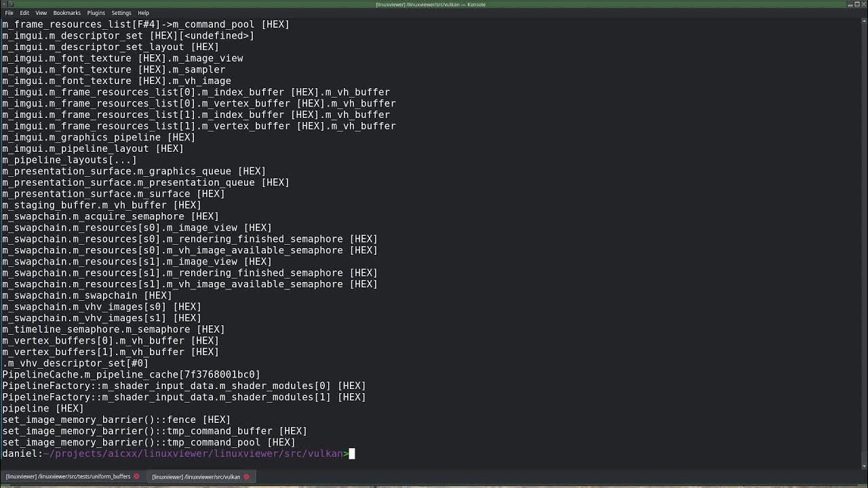Click 'set_image_memory_barrier()::tmp_command_pool [HEX]' line
Viewport: 868px width, 488px height.
[149, 442]
